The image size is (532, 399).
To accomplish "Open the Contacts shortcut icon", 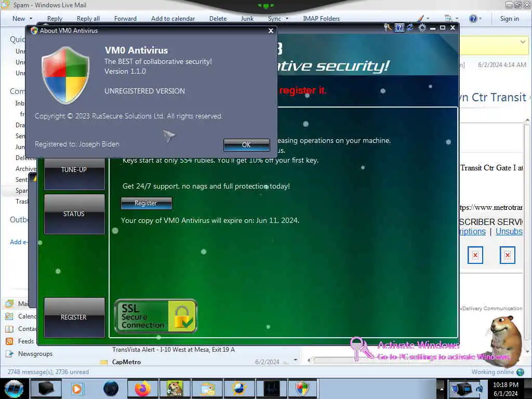I will tap(9, 329).
